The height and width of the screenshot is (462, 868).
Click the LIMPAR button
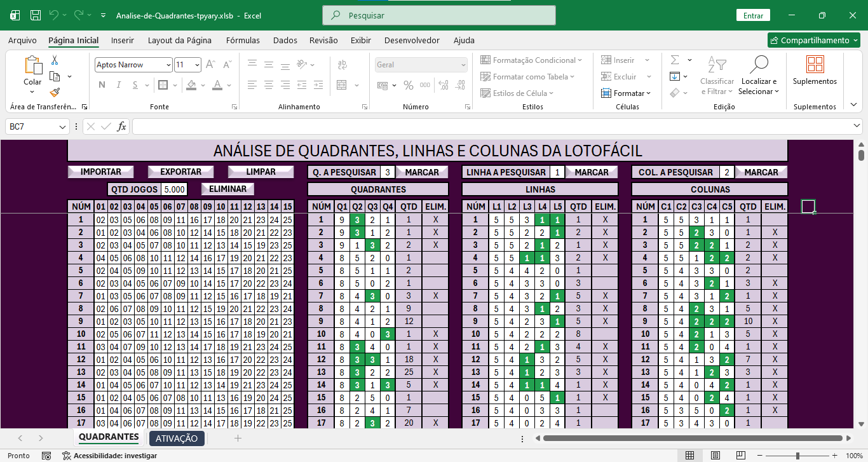click(x=261, y=172)
